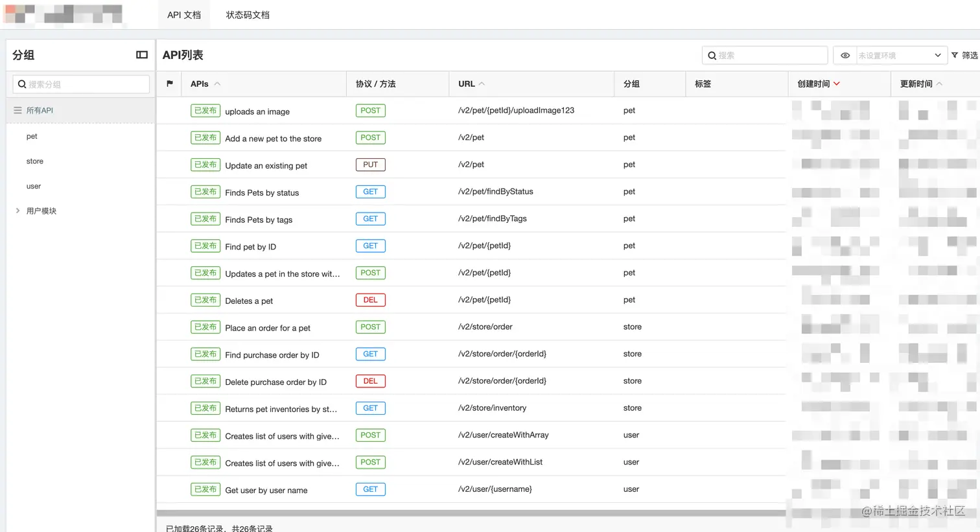Viewport: 980px width, 532px height.
Task: Click the PUT method badge
Action: click(370, 165)
